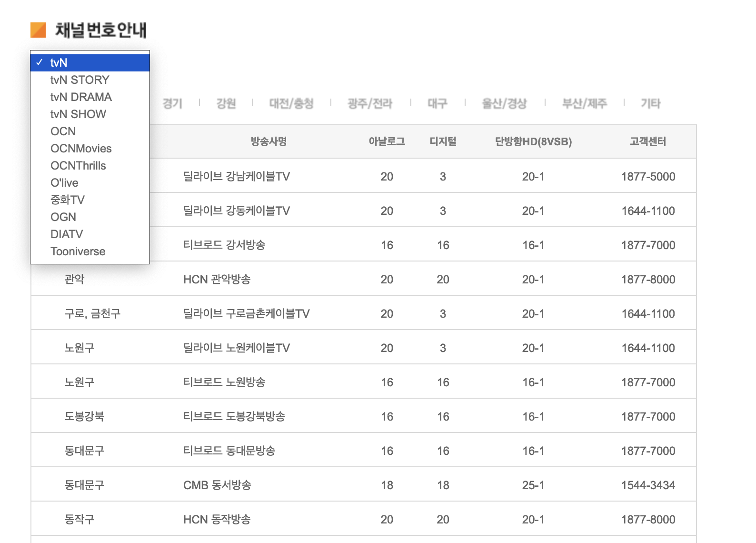Click the 딜라이브 구로금촌케이블TV row name
Viewport: 756px width, 543px height.
pos(247,313)
